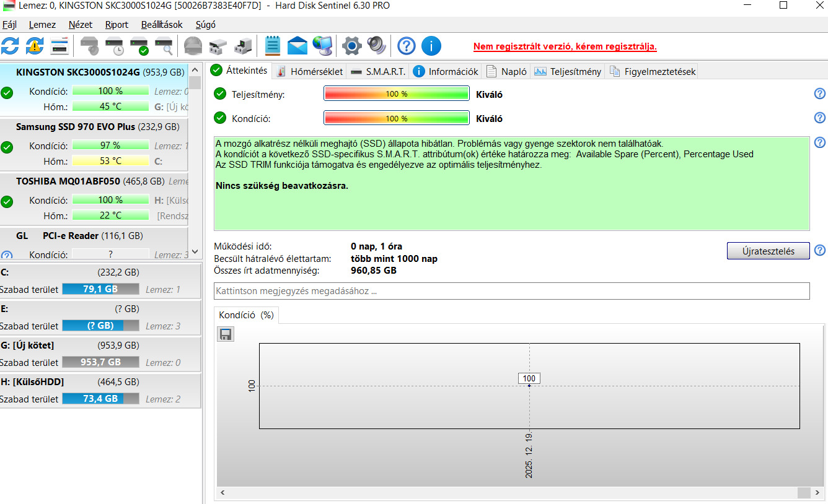
Task: Click the chart horizontal scrollbar left arrow
Action: click(222, 492)
